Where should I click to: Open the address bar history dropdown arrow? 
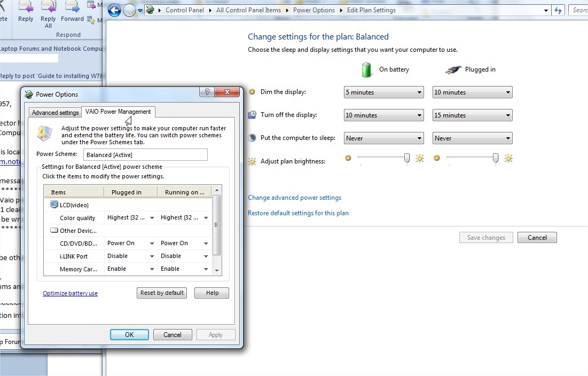point(546,11)
